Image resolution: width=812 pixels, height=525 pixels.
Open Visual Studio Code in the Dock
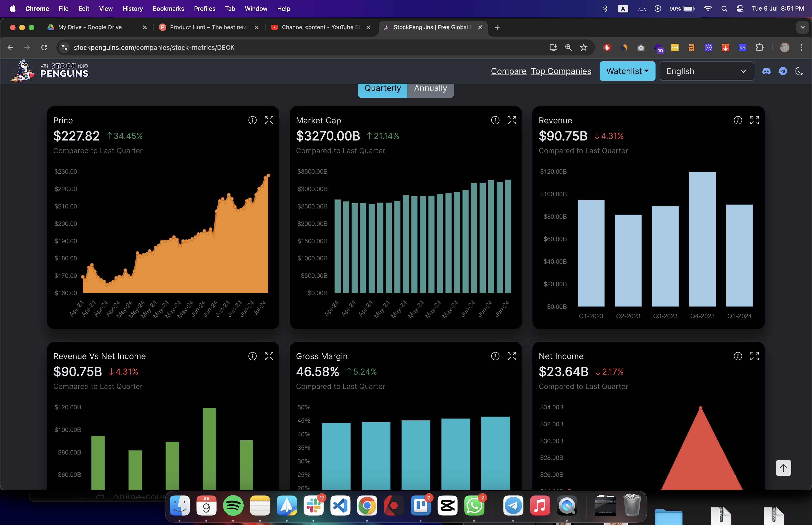[340, 505]
